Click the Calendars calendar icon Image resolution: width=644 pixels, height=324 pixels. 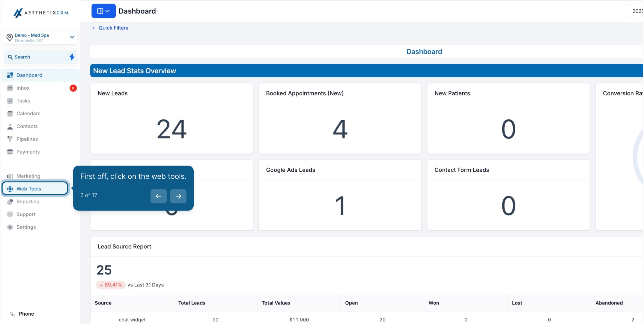[10, 113]
